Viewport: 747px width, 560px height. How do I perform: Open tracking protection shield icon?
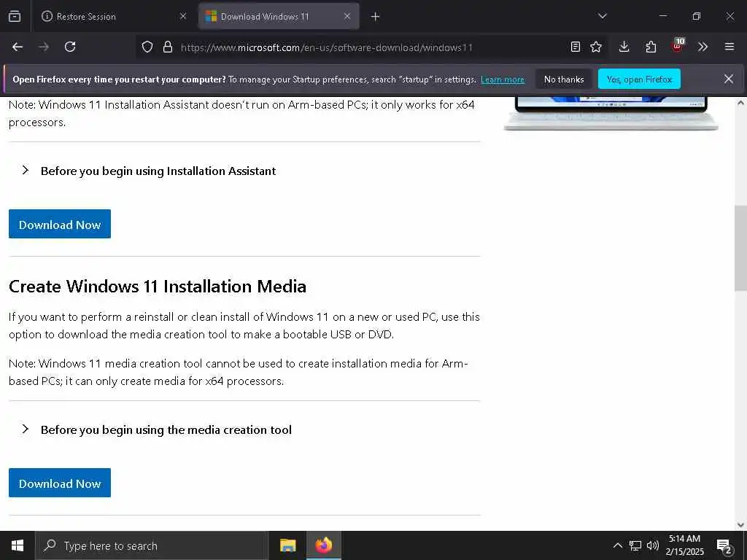point(147,47)
